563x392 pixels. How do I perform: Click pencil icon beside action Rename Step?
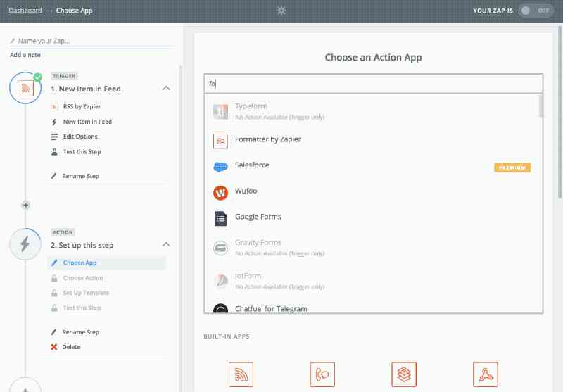pos(54,332)
